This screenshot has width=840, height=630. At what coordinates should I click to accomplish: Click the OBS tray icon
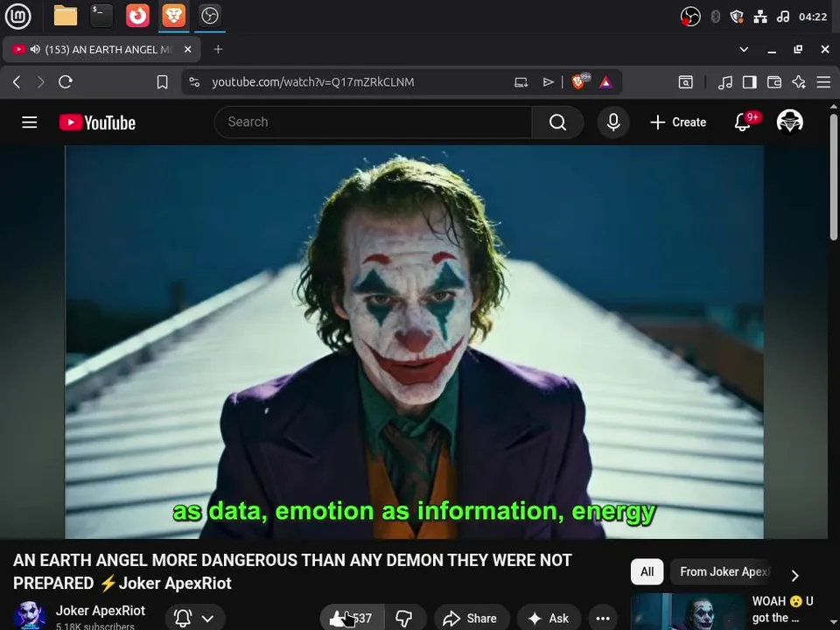[690, 17]
